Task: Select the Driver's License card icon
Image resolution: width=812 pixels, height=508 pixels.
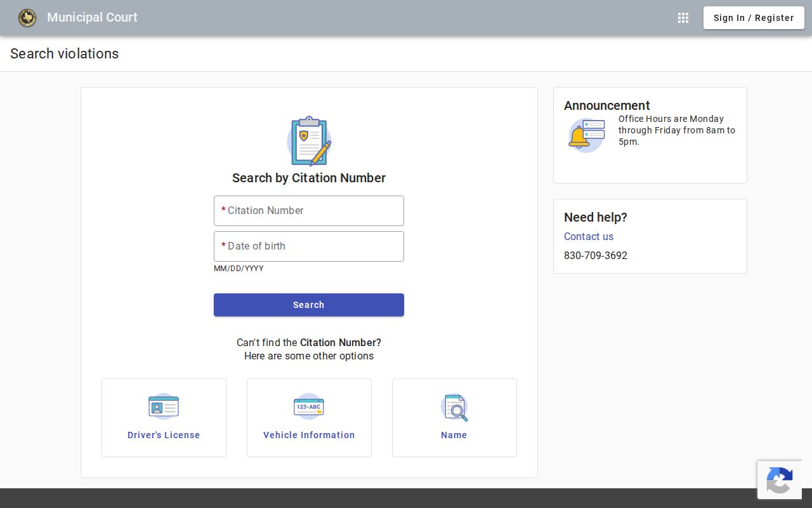Action: 164,406
